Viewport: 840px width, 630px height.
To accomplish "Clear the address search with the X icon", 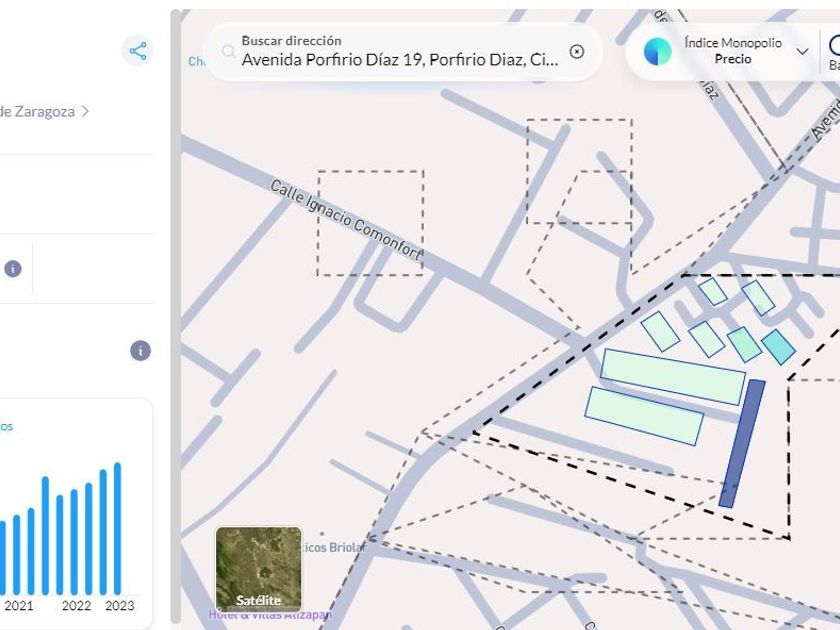I will [577, 52].
